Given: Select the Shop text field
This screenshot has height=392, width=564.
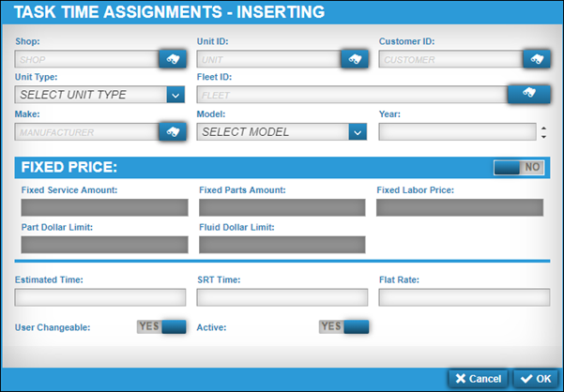Looking at the screenshot, I should click(x=86, y=58).
